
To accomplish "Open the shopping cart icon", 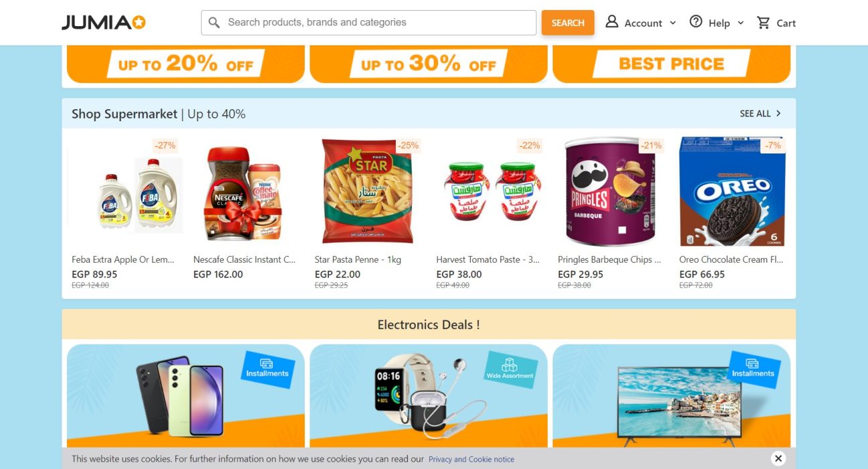I will pos(763,23).
